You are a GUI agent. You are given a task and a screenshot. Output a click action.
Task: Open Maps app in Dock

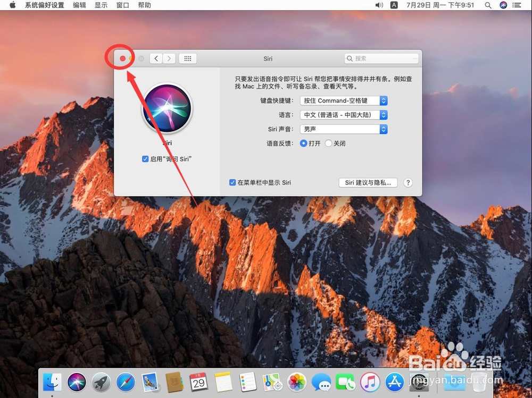pos(272,382)
